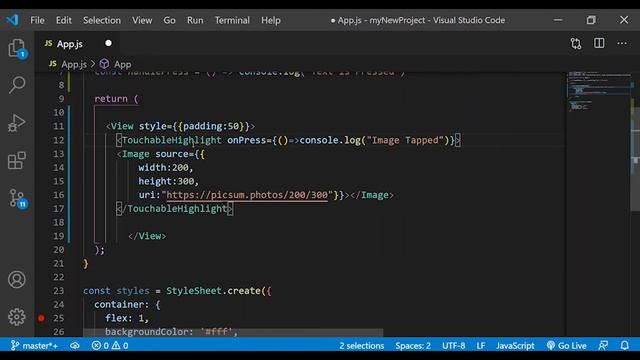
Task: Open the Run menu
Action: [195, 20]
